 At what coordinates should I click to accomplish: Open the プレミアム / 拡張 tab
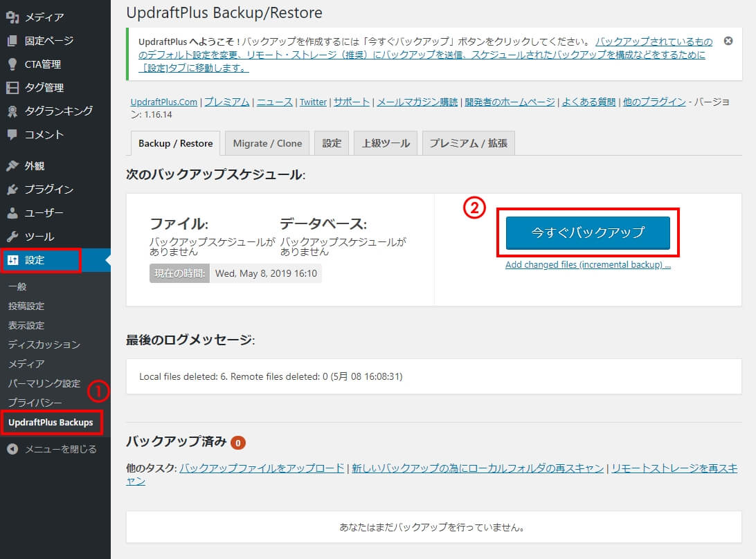469,143
